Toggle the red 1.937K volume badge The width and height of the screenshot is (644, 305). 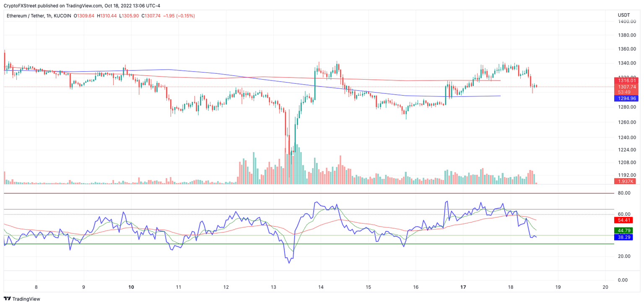click(x=625, y=181)
